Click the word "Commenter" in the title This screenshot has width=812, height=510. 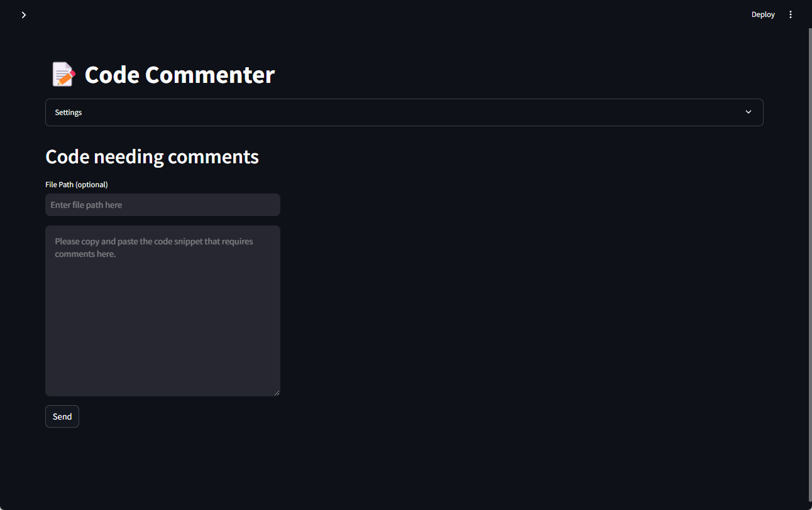(x=210, y=75)
